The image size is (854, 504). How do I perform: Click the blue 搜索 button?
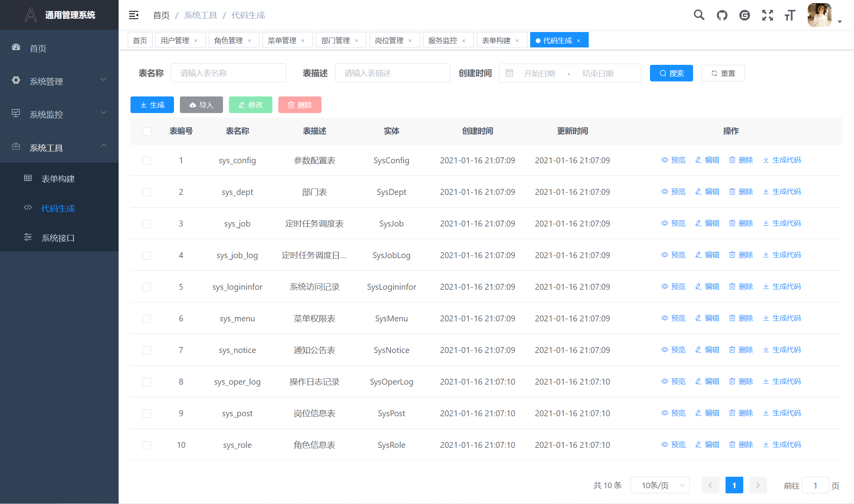tap(671, 73)
